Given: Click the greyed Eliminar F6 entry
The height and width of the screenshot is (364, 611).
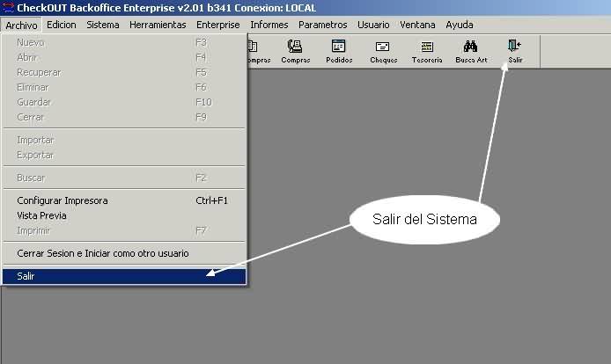Looking at the screenshot, I should [124, 87].
